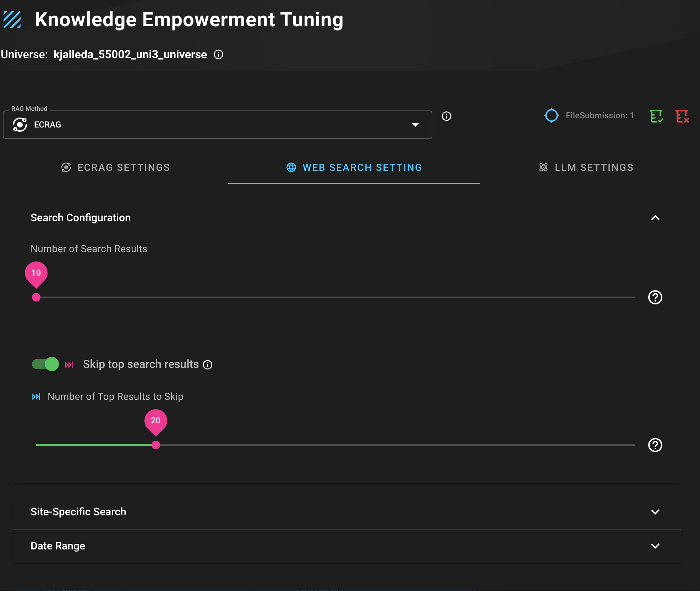Image resolution: width=700 pixels, height=591 pixels.
Task: Click info icon beside Skip top search results
Action: 208,365
